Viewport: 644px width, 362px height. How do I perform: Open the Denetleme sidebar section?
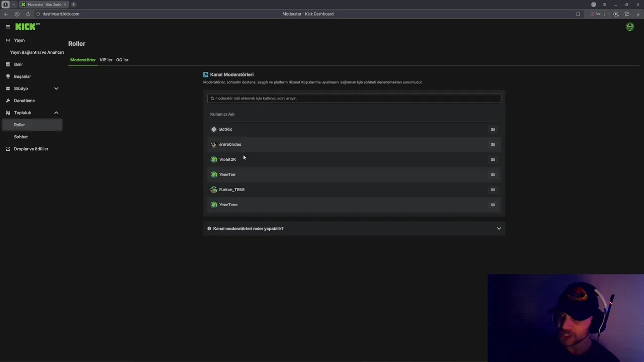[24, 101]
